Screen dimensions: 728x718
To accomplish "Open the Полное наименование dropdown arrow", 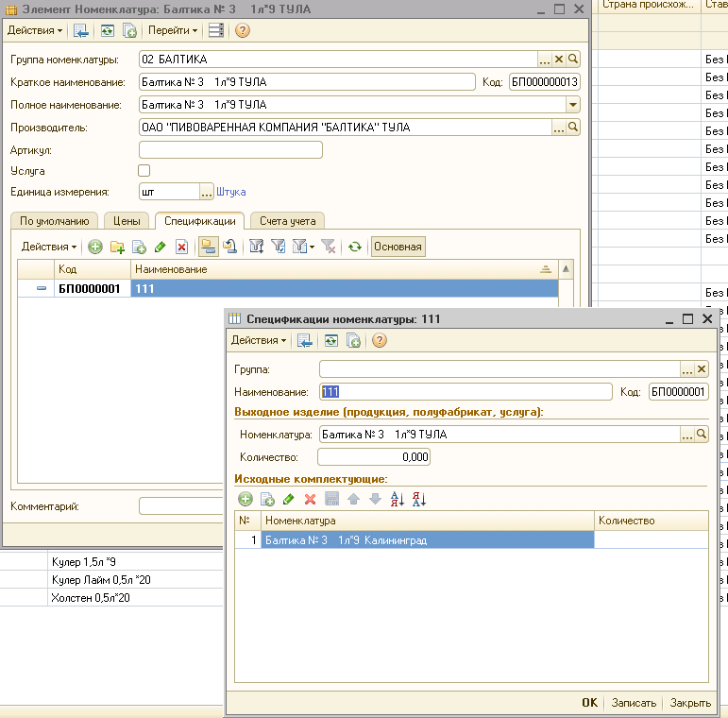I will (x=572, y=104).
